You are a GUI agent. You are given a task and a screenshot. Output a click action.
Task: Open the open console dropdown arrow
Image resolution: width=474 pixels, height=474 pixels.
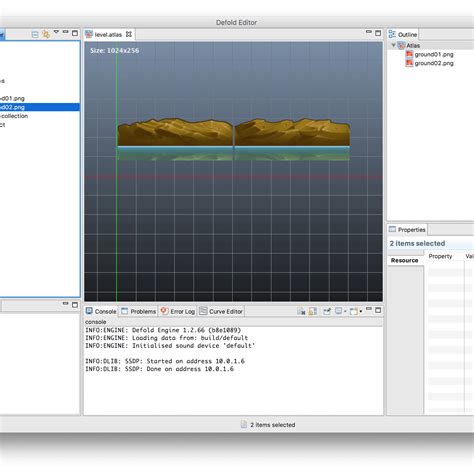coord(361,311)
